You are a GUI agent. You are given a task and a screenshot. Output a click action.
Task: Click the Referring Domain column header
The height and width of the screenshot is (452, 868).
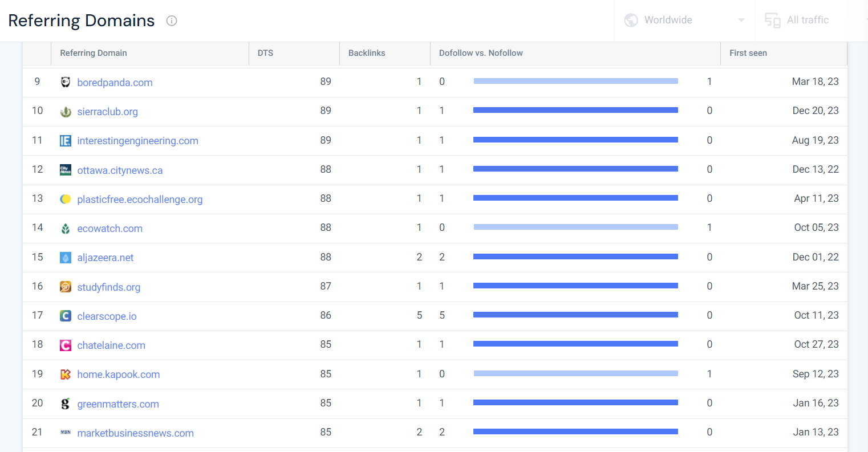coord(94,53)
